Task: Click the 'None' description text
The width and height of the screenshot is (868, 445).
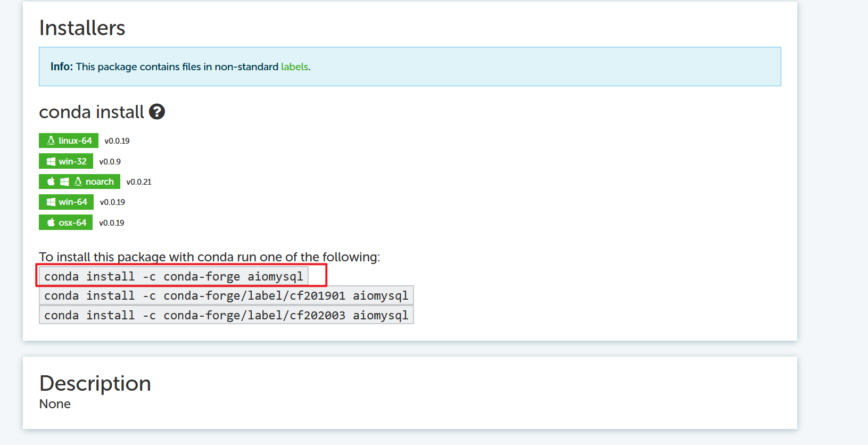Action: tap(55, 404)
